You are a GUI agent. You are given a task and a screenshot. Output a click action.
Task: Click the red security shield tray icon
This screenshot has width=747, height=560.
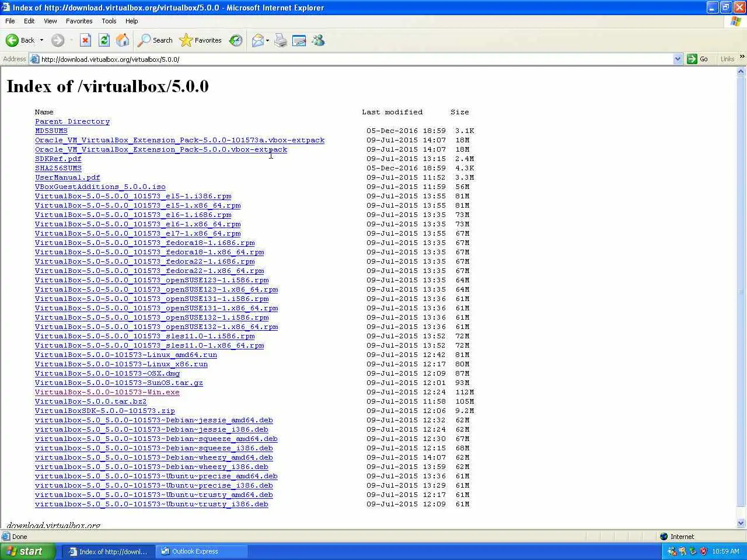(x=703, y=551)
